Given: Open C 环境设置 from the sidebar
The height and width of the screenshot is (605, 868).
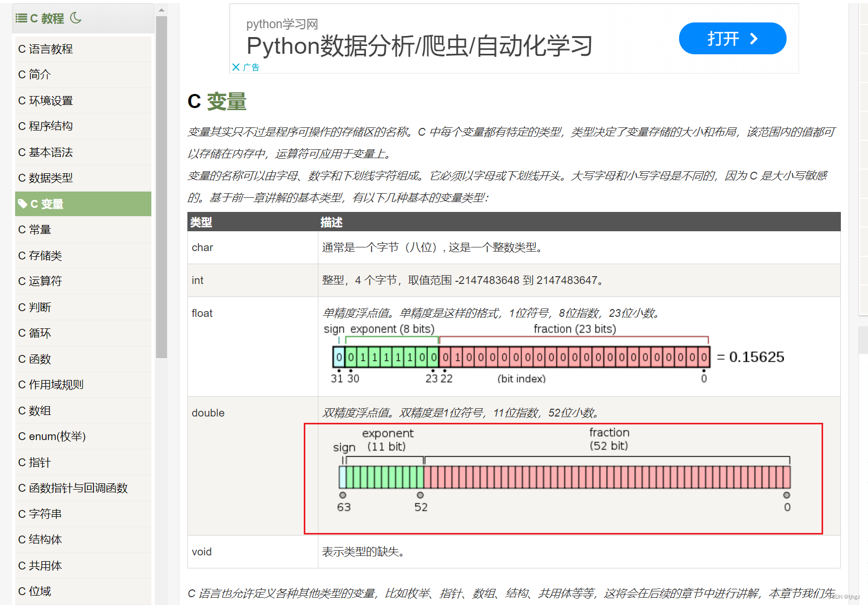Looking at the screenshot, I should pos(45,100).
